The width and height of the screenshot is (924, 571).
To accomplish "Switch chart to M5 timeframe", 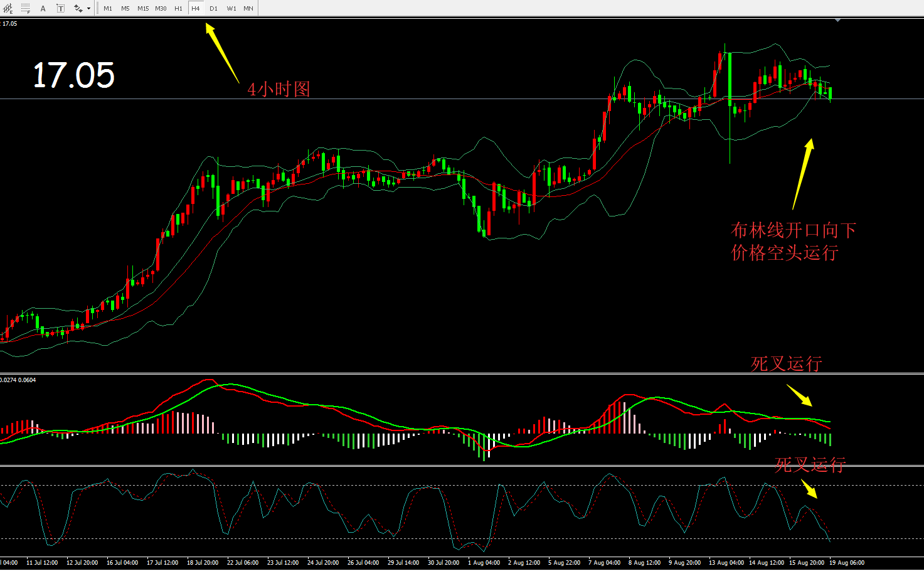I will [125, 8].
